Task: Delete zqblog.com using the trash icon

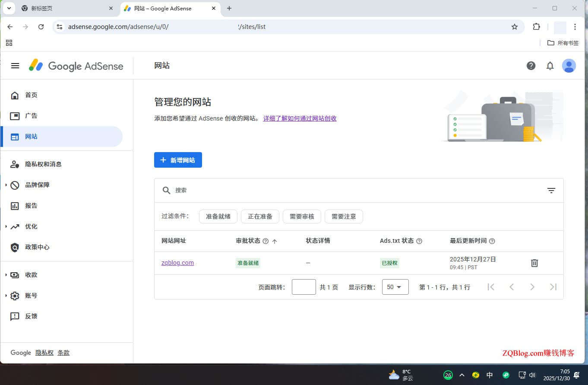Action: (x=534, y=263)
